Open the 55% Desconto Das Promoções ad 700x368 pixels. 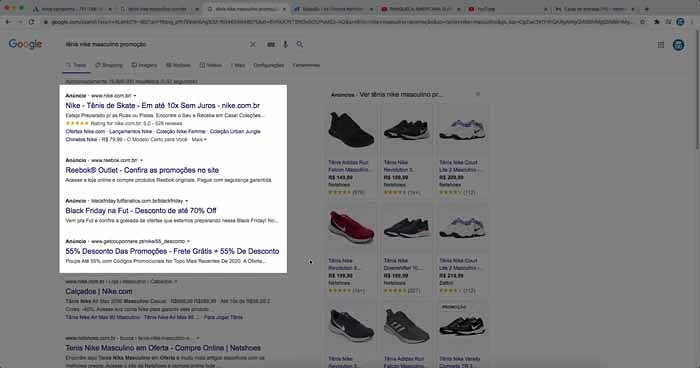pos(172,251)
